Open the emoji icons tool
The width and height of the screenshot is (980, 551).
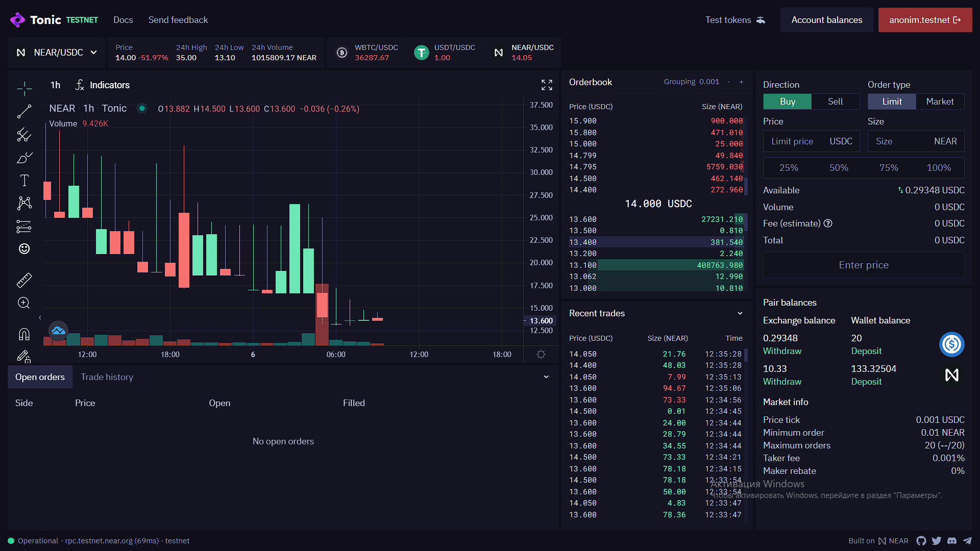pyautogui.click(x=24, y=248)
